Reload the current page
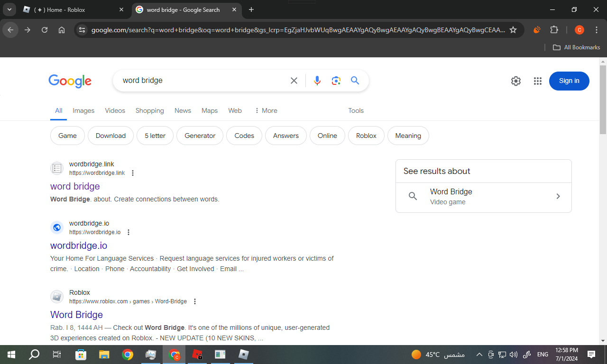The height and width of the screenshot is (364, 607). pos(45,30)
